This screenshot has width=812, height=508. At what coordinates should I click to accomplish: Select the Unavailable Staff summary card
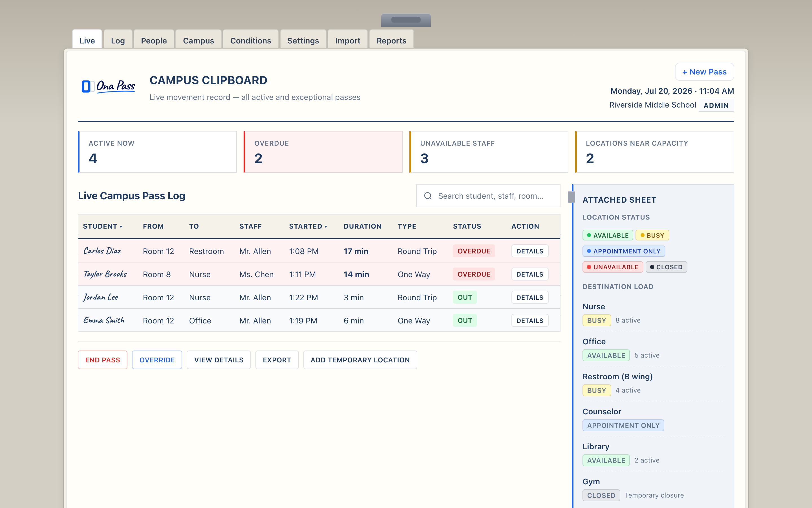tap(489, 152)
